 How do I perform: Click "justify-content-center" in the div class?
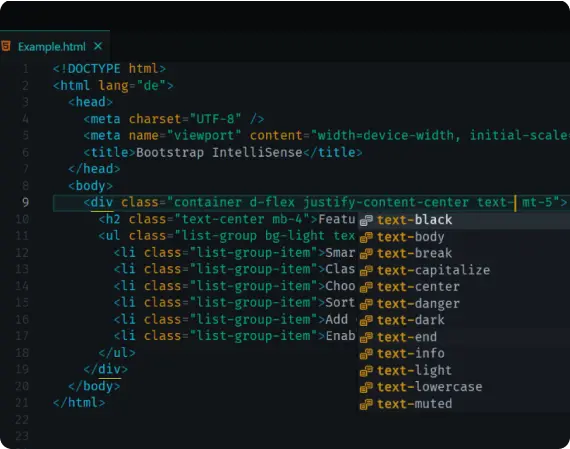click(386, 203)
